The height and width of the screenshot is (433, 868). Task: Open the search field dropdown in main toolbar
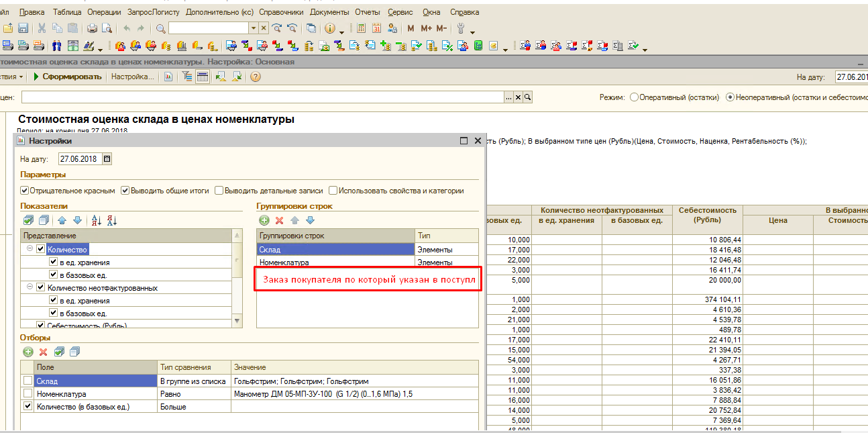coord(253,28)
